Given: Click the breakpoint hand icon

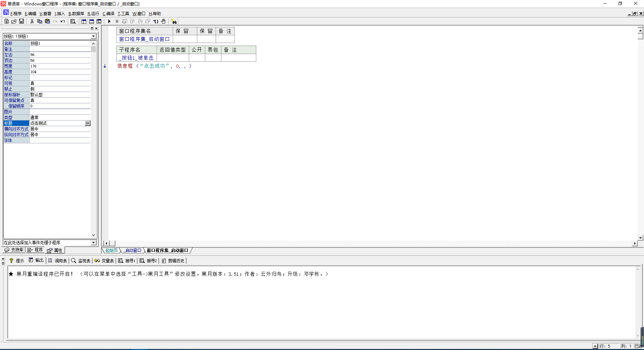Looking at the screenshot, I should tap(163, 21).
